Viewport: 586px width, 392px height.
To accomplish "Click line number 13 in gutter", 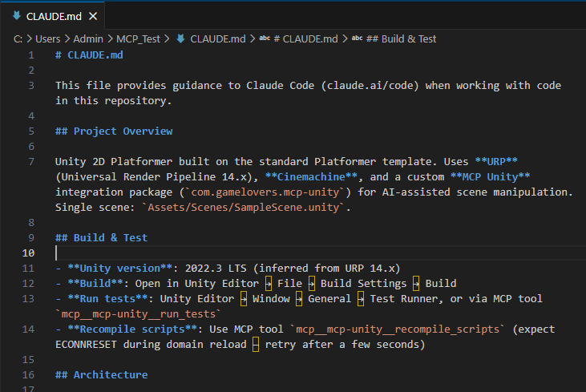I will coord(28,299).
